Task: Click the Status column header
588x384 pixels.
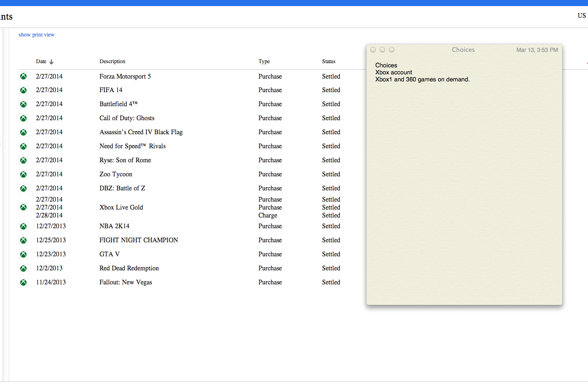Action: 329,61
